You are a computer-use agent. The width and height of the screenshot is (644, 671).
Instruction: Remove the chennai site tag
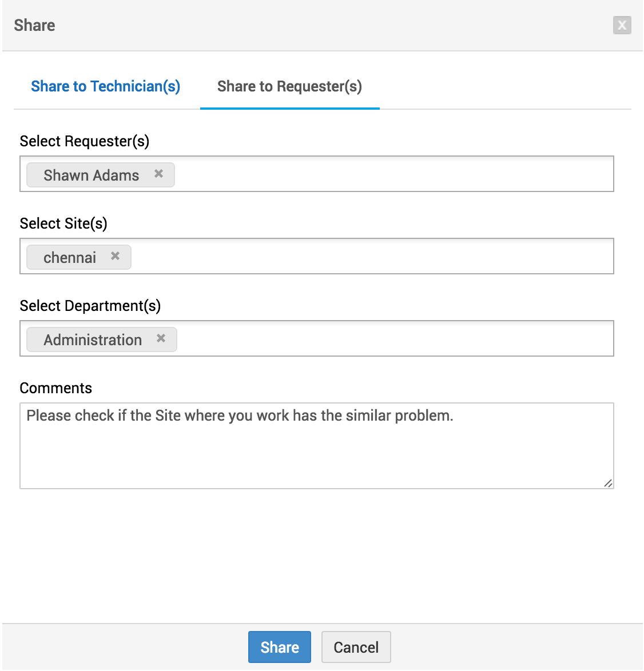[116, 256]
